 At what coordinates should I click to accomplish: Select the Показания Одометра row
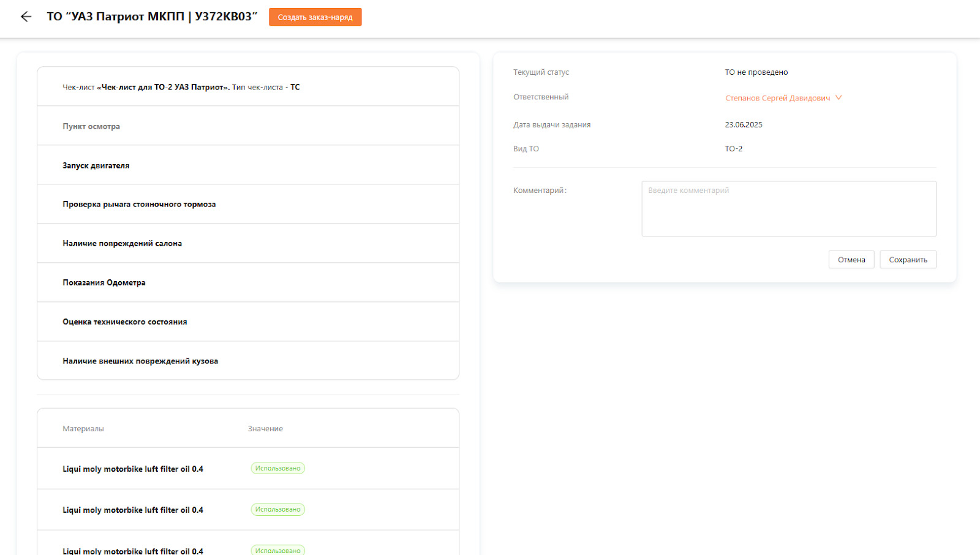click(104, 282)
